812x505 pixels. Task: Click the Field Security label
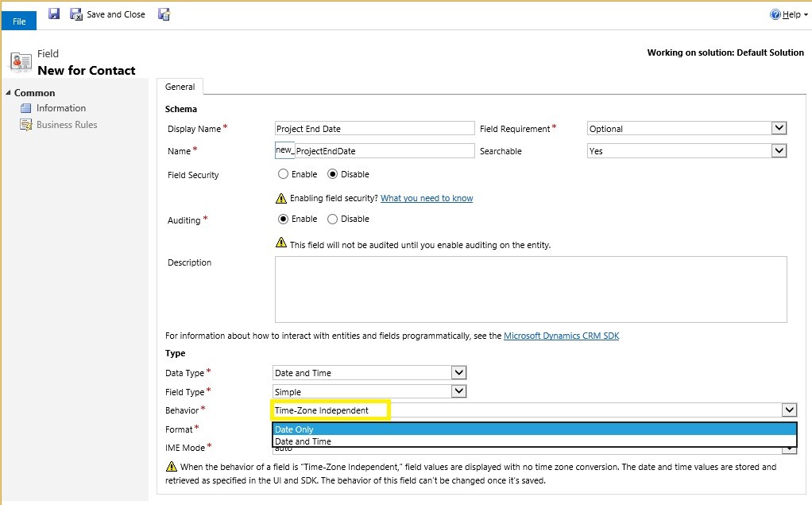pos(193,175)
